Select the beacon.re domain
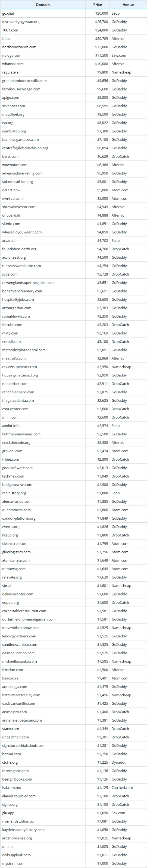Screen dimensions: 147x868 pos(10,678)
